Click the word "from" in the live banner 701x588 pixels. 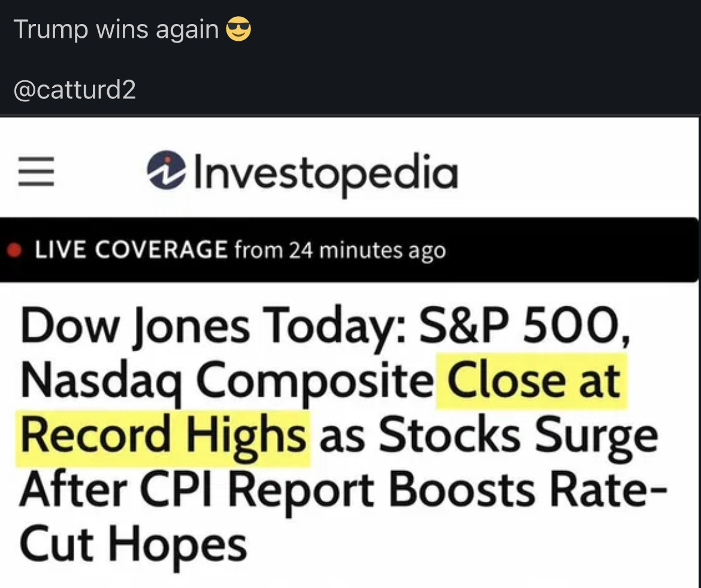(x=258, y=250)
